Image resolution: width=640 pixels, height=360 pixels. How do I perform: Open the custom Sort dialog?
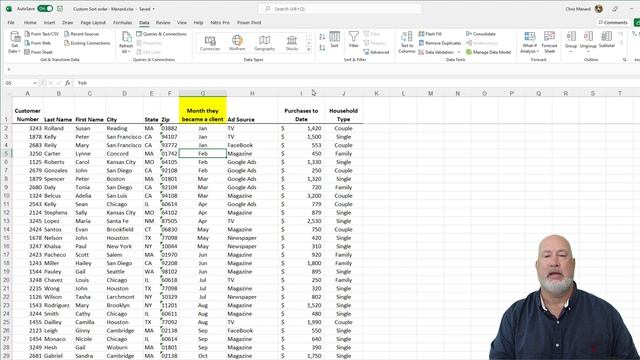coord(334,40)
